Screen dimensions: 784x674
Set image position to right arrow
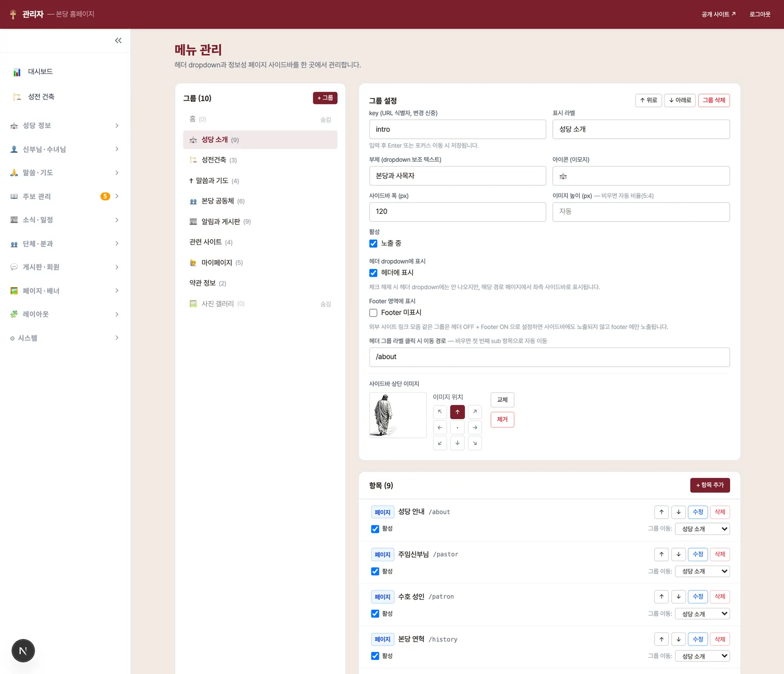pyautogui.click(x=475, y=427)
